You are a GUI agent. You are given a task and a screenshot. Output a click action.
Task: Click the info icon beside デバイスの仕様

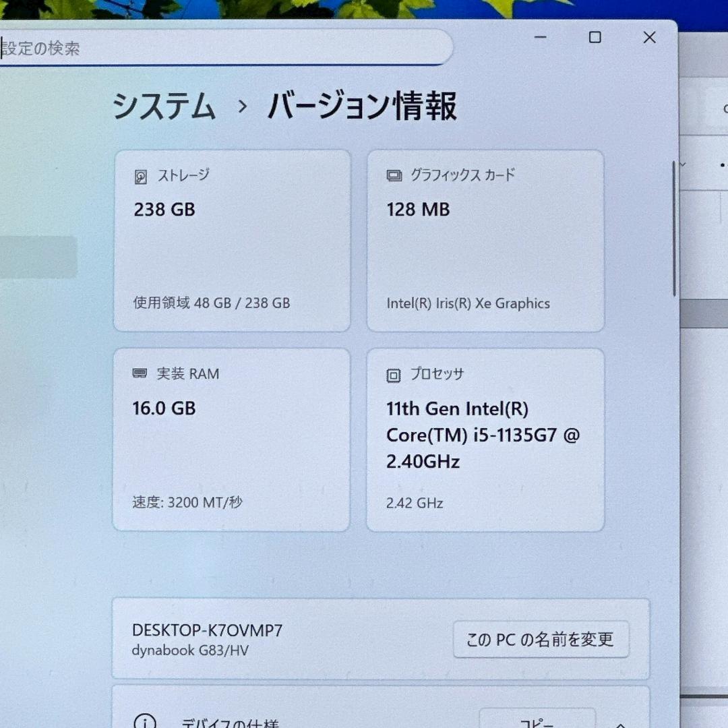click(145, 721)
